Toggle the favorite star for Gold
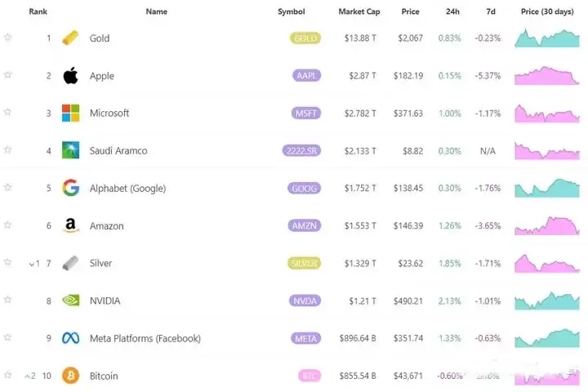The height and width of the screenshot is (392, 588). click(x=8, y=38)
